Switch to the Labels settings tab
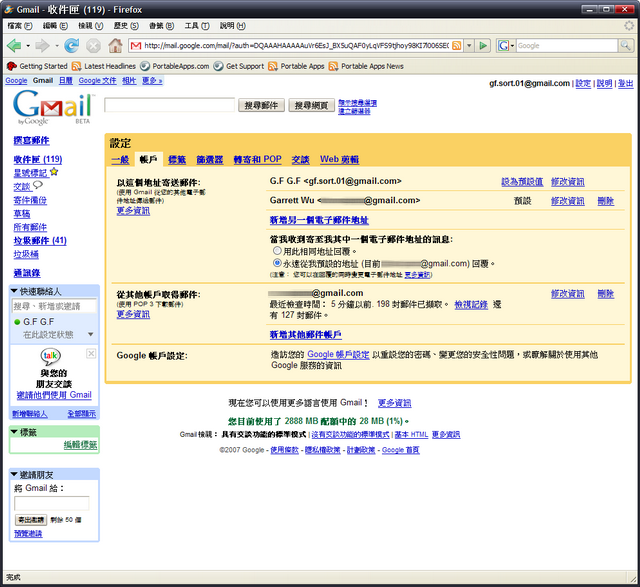 tap(177, 160)
